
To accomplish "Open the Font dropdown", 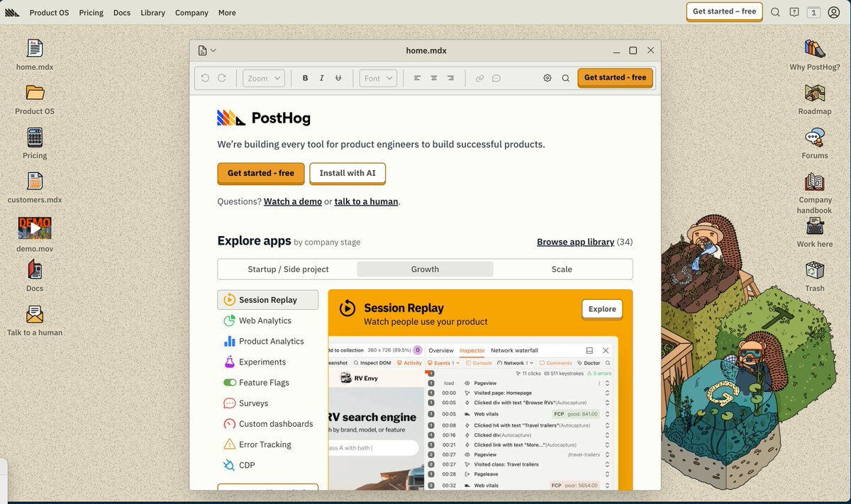I will tap(378, 78).
